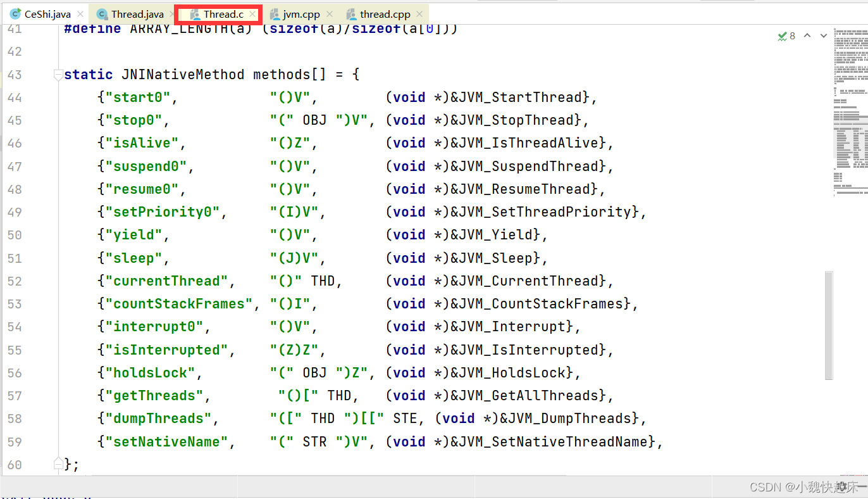Close the CeShi.java tab
The image size is (868, 499).
point(82,14)
